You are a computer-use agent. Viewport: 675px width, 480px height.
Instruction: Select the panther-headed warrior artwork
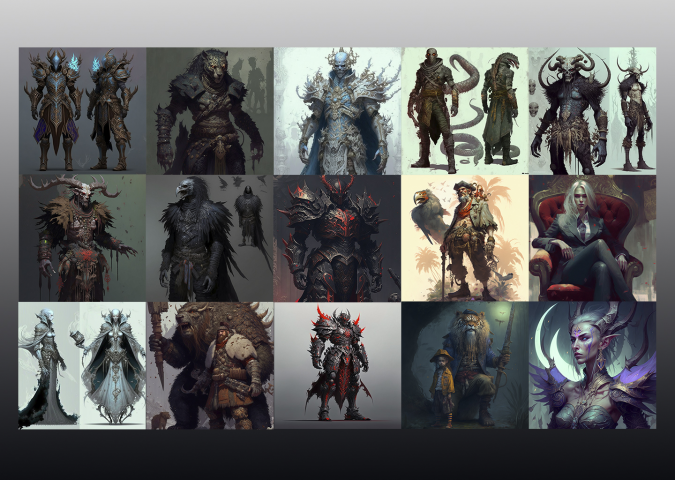tap(210, 111)
